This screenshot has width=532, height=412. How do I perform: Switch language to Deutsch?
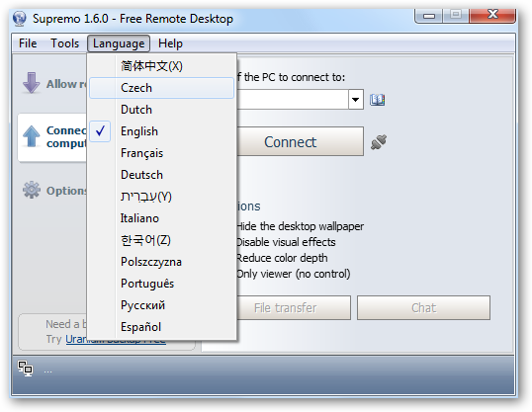161,175
